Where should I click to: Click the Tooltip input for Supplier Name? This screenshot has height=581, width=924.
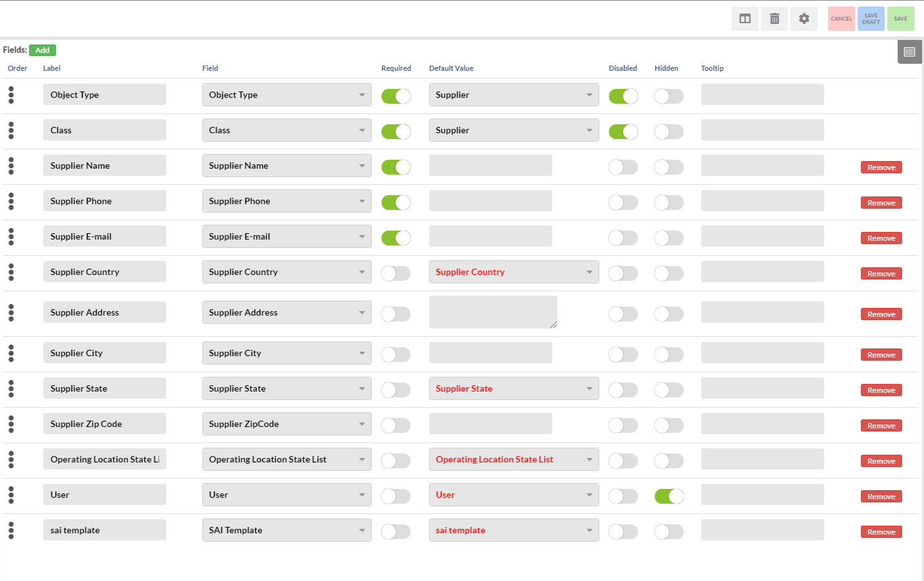(x=762, y=166)
